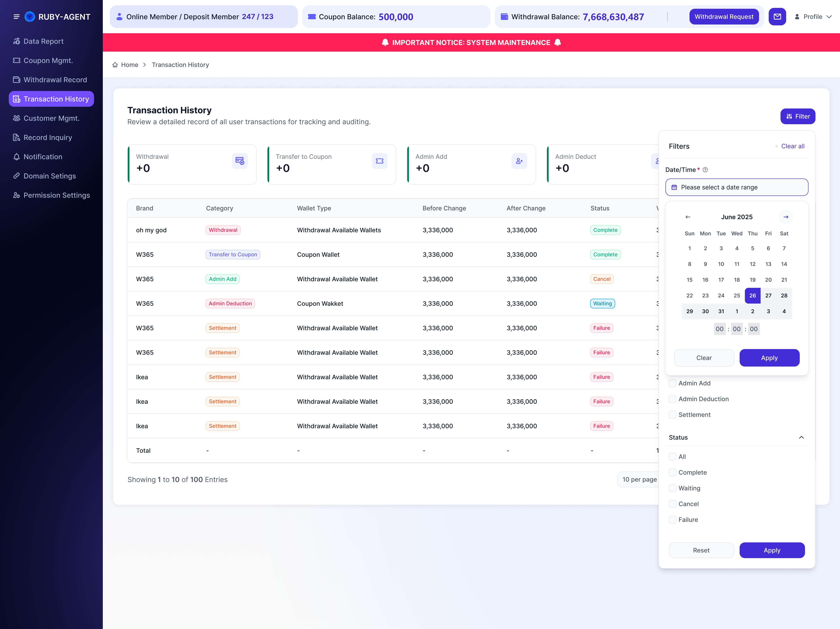Click the Transfer to Coupon card icon
Viewport: 840px width, 629px height.
pyautogui.click(x=379, y=161)
